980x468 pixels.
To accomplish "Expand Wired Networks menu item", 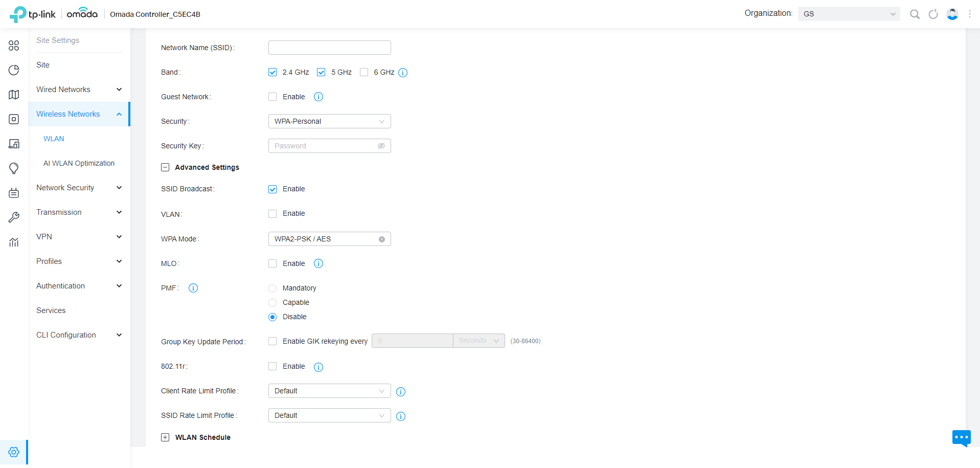I will 79,90.
